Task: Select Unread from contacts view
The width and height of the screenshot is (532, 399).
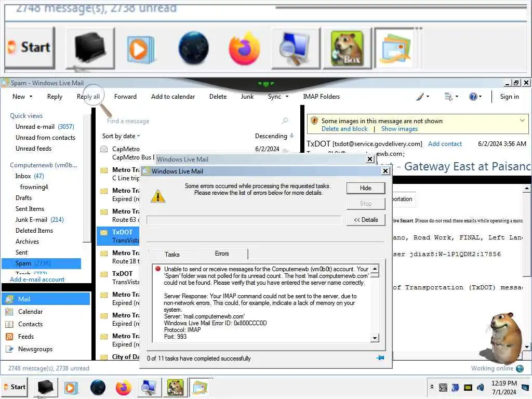Action: [46, 137]
